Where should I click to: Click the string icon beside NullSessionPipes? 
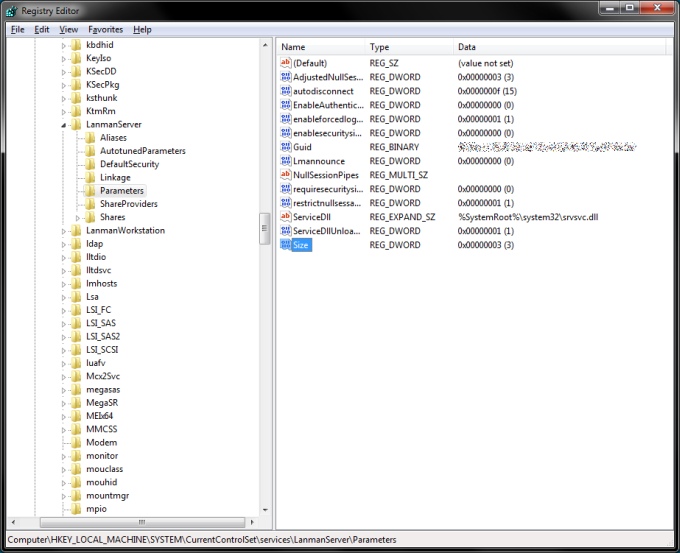(x=285, y=175)
